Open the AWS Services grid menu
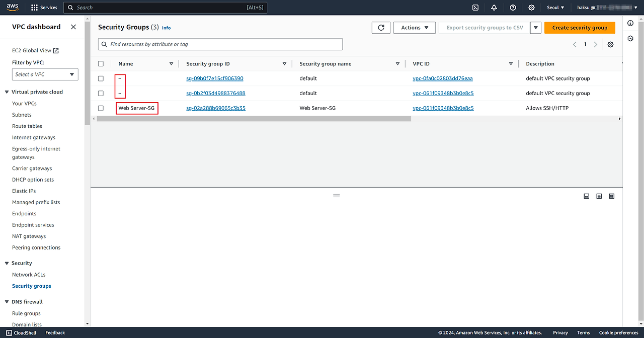This screenshot has height=338, width=644. coord(44,8)
